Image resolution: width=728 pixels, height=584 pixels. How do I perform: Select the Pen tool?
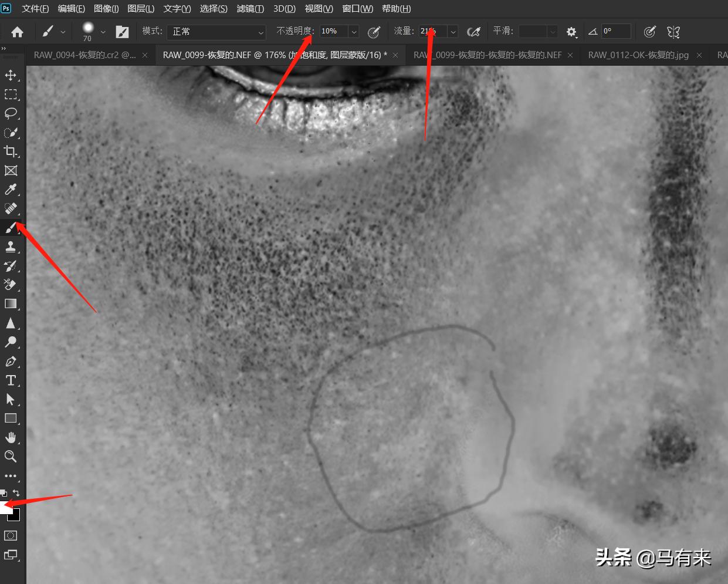click(x=11, y=362)
